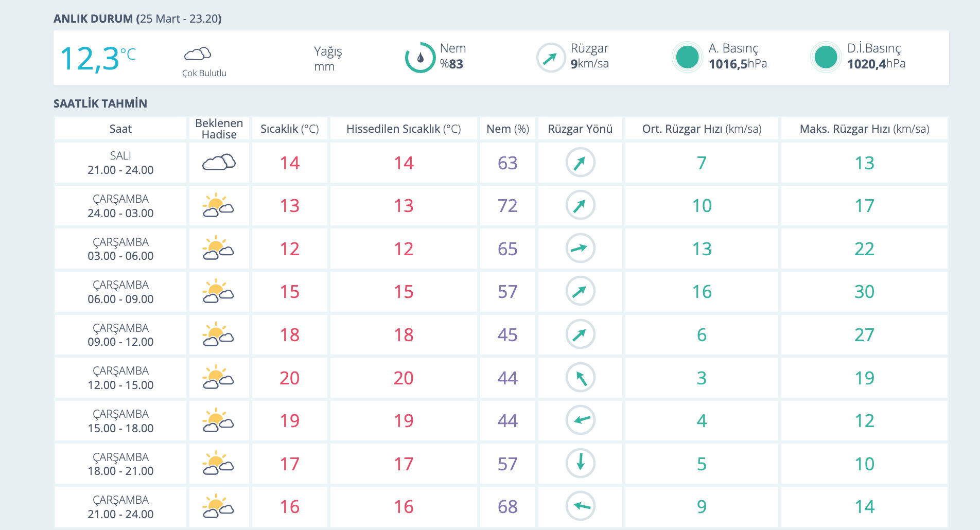This screenshot has height=530, width=980.
Task: Click the SAATLİK TAHMİN section heading
Action: coord(100,103)
